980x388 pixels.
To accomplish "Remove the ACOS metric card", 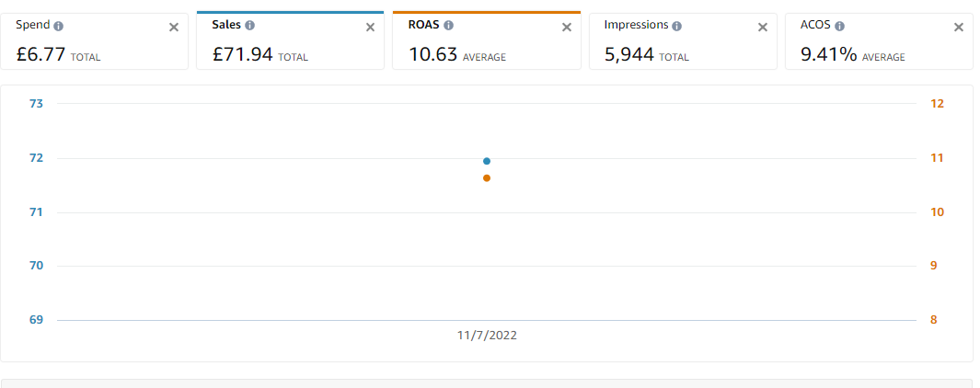I will click(x=959, y=28).
